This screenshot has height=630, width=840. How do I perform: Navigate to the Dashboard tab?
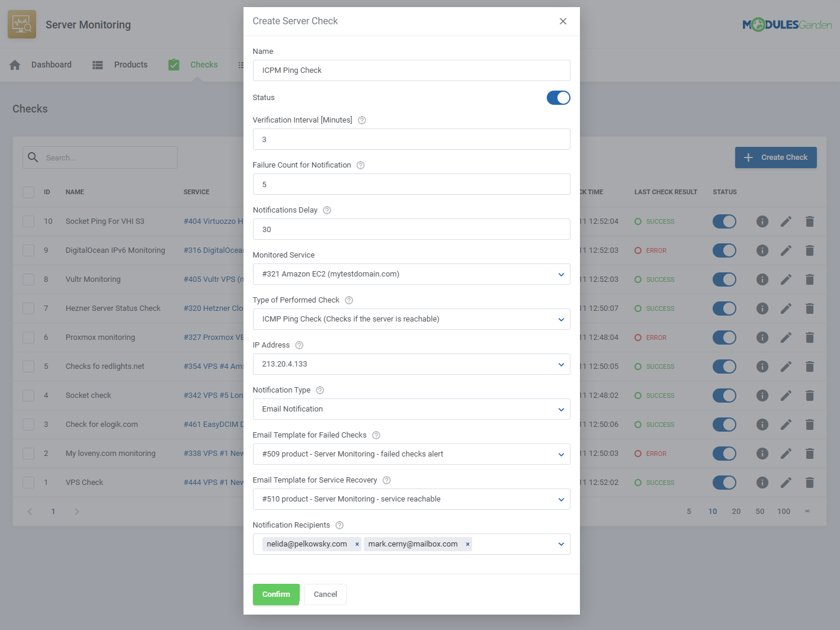pyautogui.click(x=52, y=65)
